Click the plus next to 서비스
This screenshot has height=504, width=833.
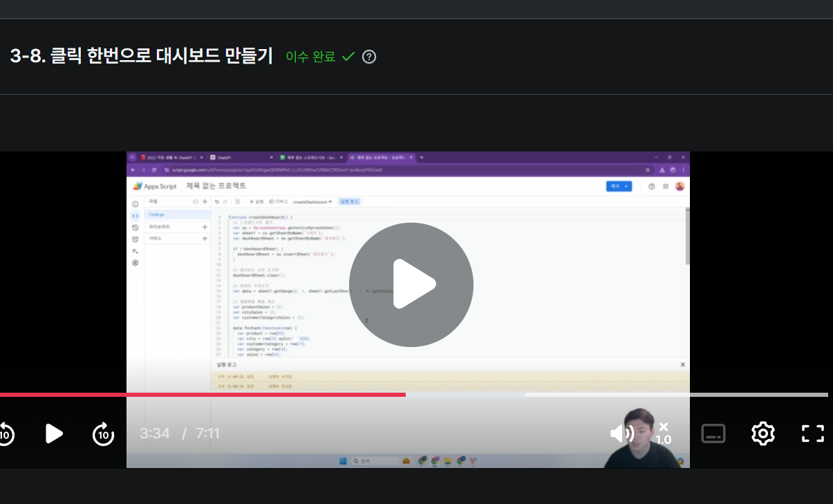[205, 239]
